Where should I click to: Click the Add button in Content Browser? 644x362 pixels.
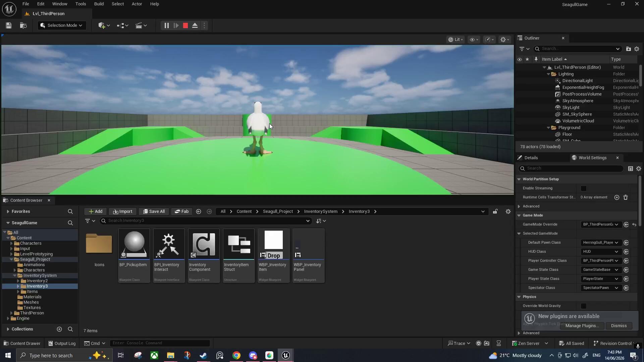pos(96,212)
